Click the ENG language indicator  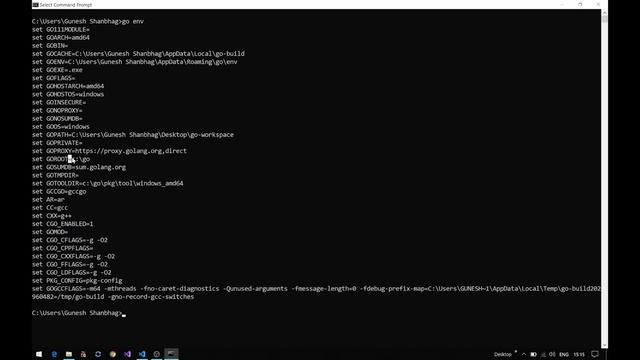[x=564, y=354]
